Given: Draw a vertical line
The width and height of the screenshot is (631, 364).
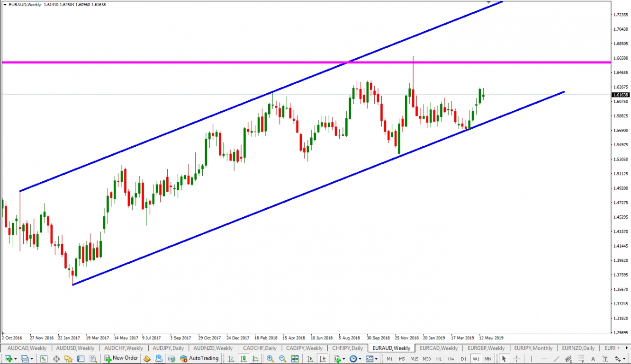Looking at the screenshot, I should (x=532, y=358).
